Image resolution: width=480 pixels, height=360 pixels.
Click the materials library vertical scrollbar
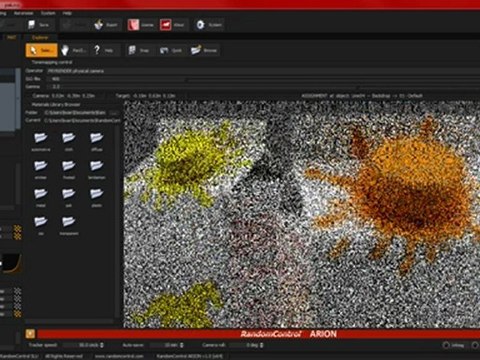click(117, 222)
